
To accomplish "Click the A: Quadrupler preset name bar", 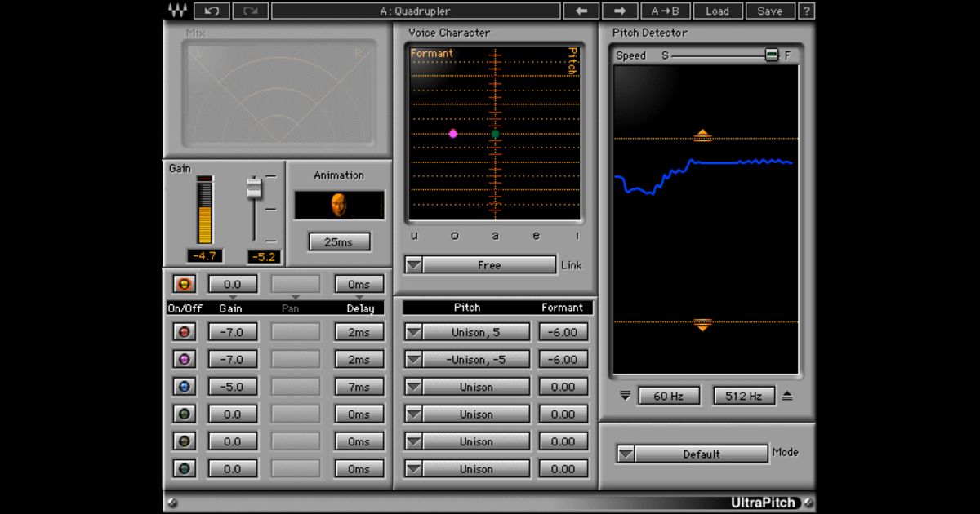I will pos(416,11).
